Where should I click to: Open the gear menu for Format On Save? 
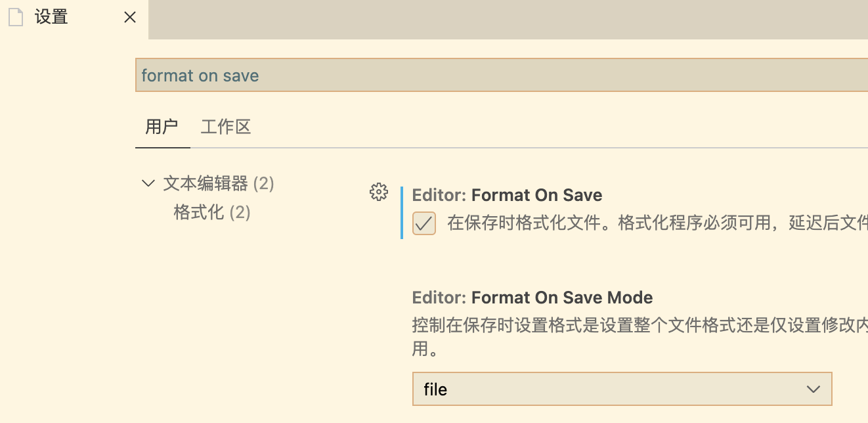point(379,192)
